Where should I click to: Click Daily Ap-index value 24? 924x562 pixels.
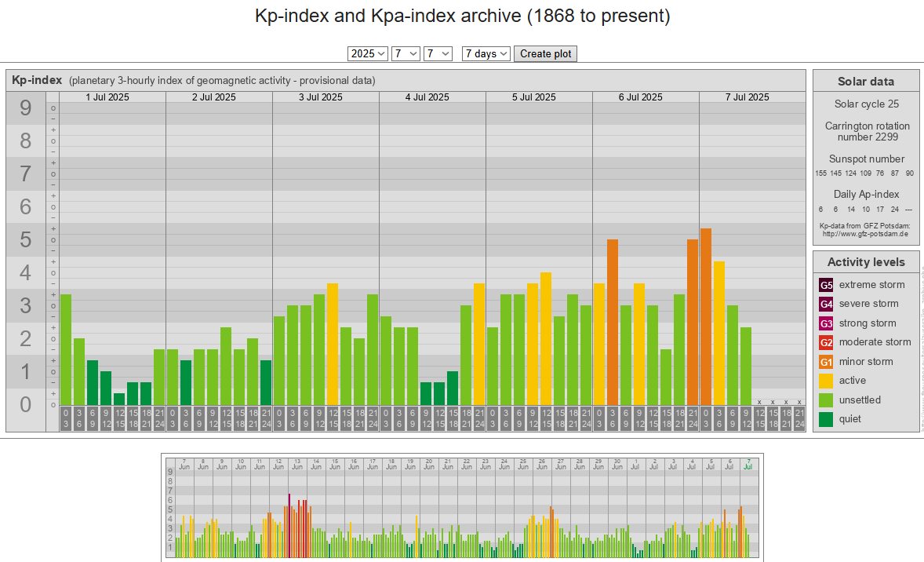click(894, 210)
